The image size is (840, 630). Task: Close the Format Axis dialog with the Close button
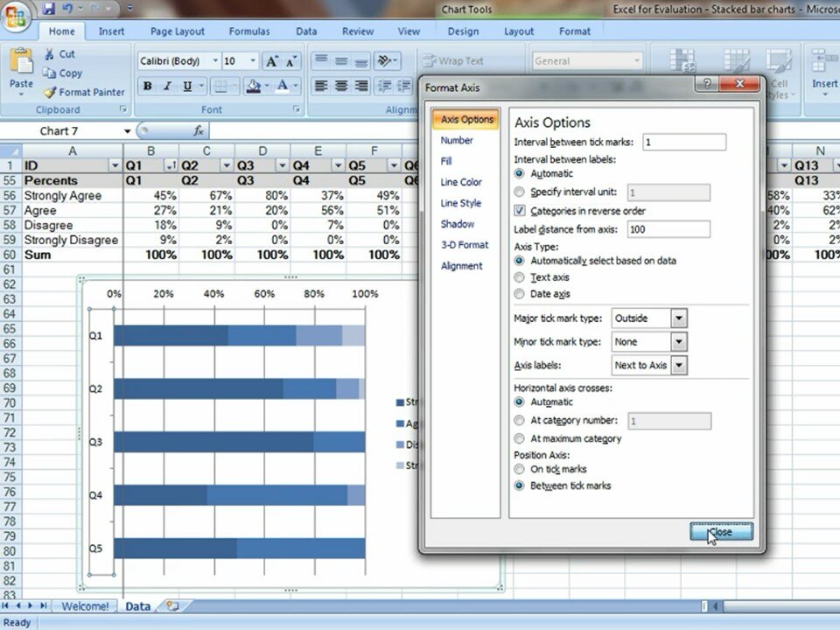point(721,532)
